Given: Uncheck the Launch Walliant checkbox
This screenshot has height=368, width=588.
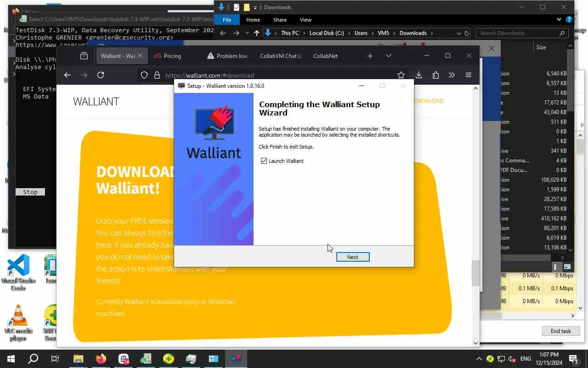Looking at the screenshot, I should click(x=264, y=161).
